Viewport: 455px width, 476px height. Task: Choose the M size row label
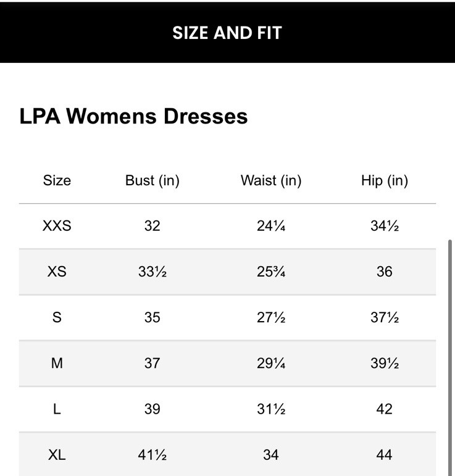57,363
